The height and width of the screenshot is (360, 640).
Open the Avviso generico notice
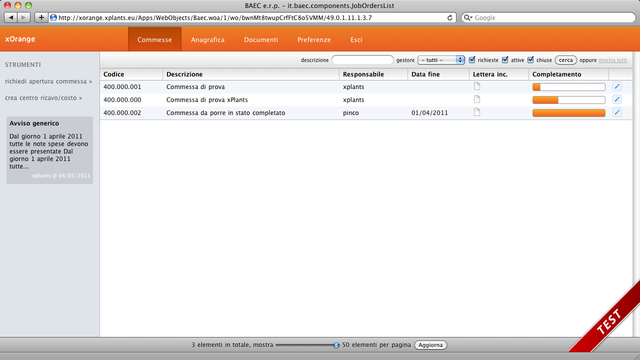[50, 150]
